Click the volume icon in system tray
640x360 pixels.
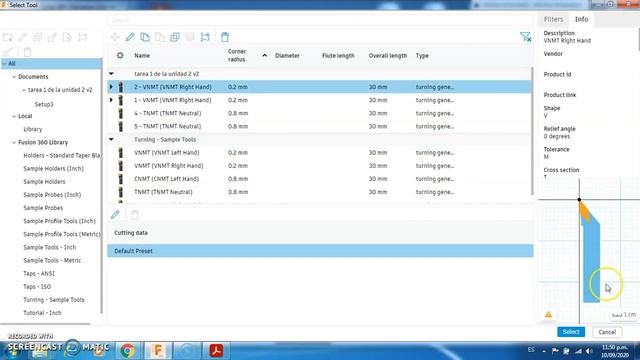pyautogui.click(x=589, y=351)
